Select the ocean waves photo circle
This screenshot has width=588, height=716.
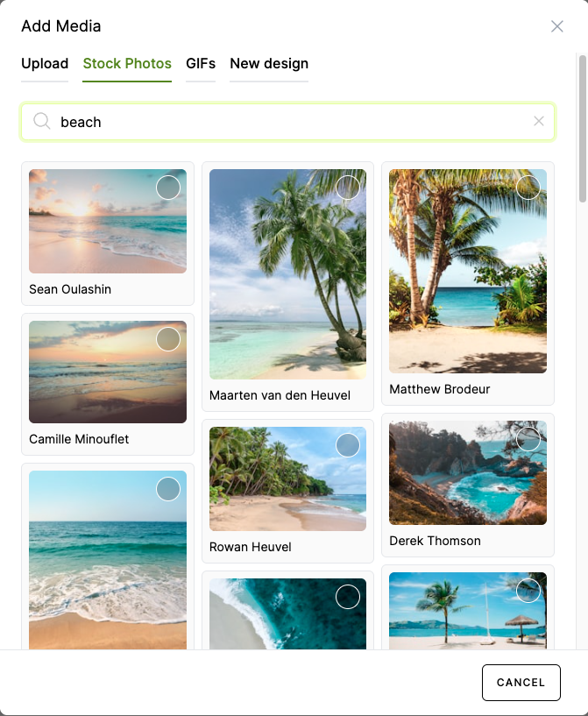pos(168,489)
